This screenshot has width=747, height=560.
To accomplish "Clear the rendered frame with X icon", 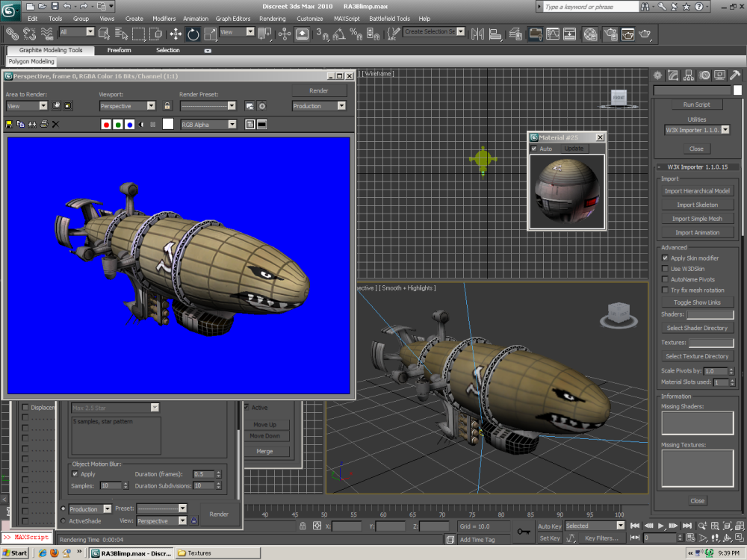I will pyautogui.click(x=55, y=124).
